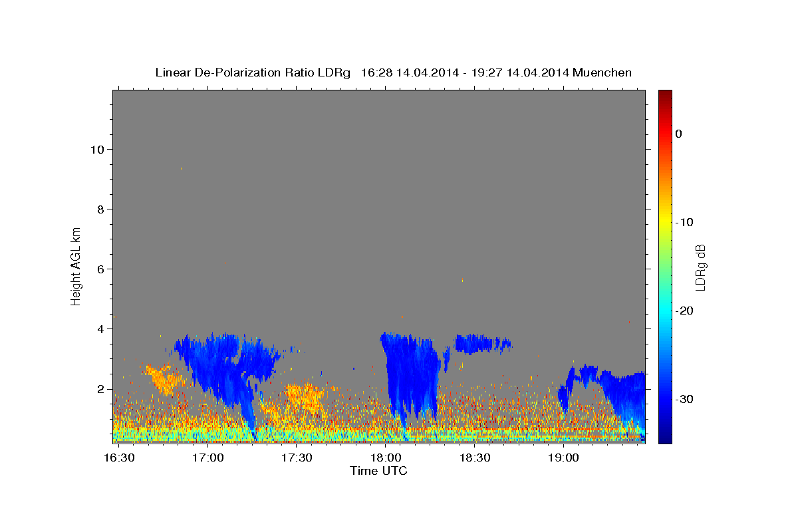Viewport: 798px width, 532px height.
Task: Click the colorbar value -20
Action: (x=684, y=311)
